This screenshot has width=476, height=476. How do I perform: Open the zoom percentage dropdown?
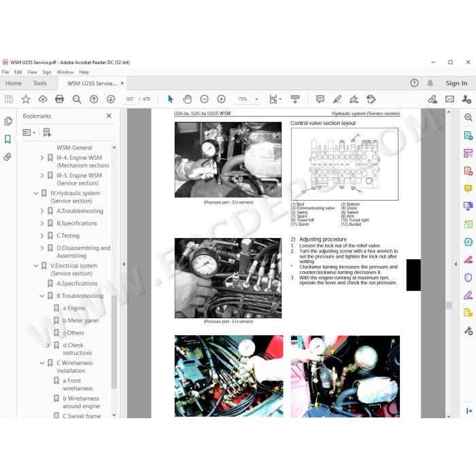point(256,99)
